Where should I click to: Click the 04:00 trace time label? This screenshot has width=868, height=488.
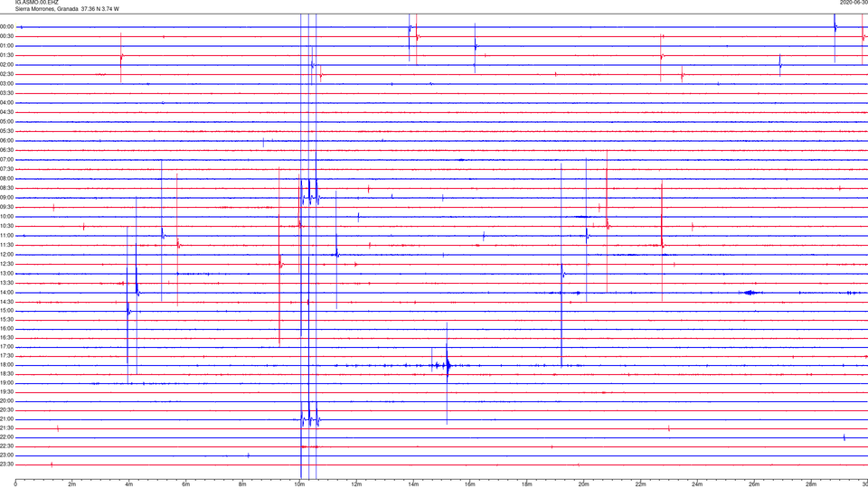coord(6,102)
